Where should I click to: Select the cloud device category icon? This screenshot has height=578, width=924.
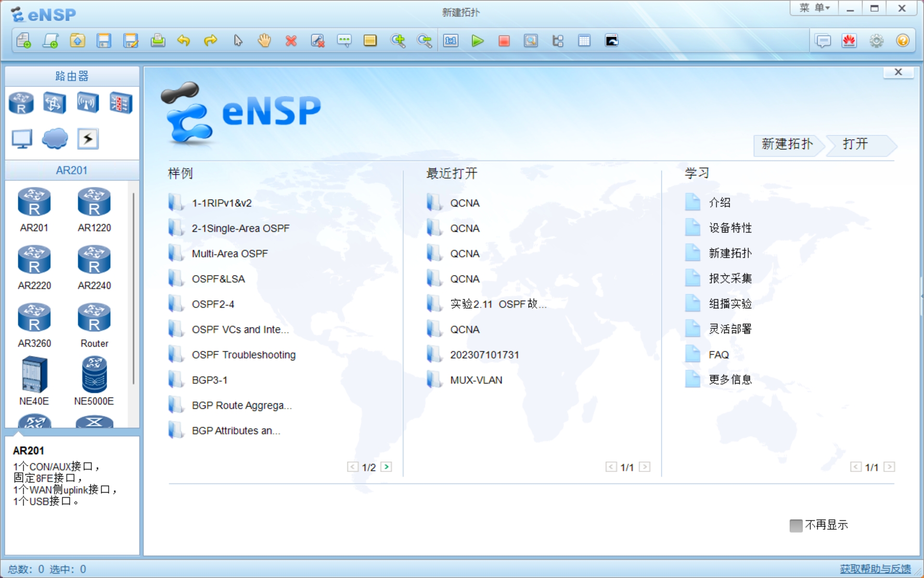54,139
